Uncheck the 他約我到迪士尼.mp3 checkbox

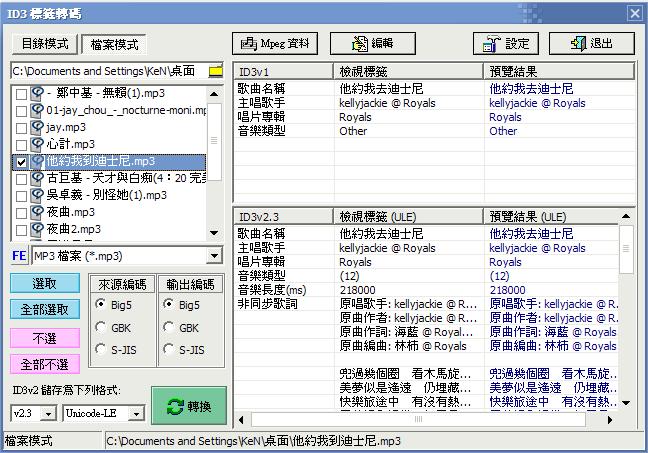point(22,161)
